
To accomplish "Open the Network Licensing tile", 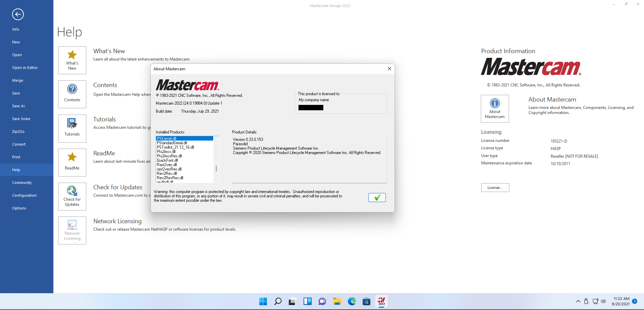I will tap(72, 230).
